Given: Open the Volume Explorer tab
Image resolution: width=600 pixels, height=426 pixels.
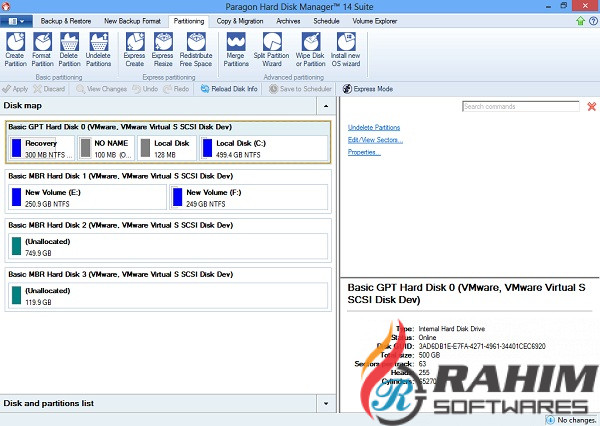Looking at the screenshot, I should click(x=375, y=21).
